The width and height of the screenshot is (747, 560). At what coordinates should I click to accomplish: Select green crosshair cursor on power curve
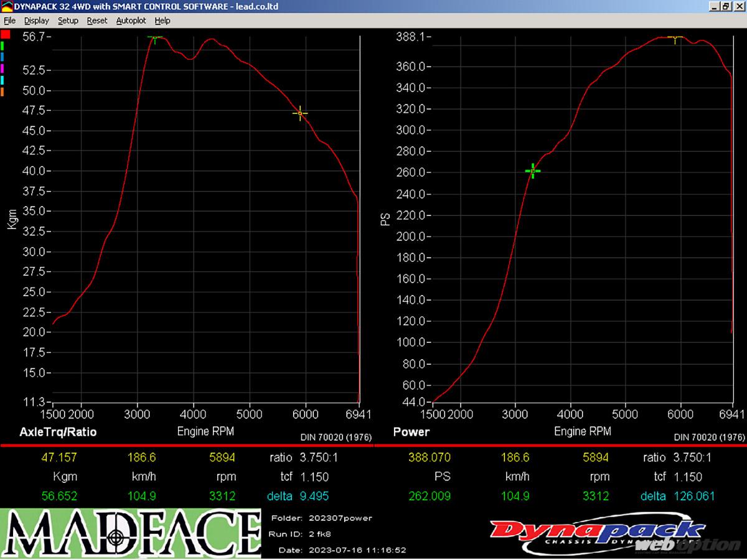533,171
